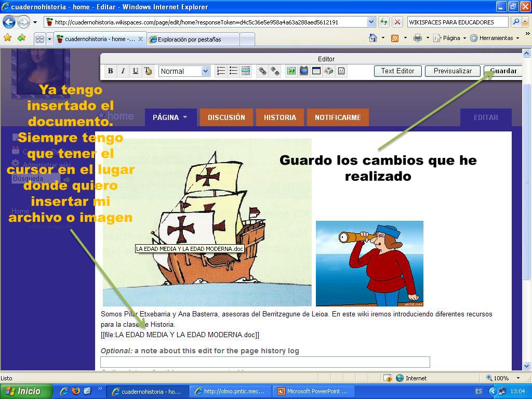Toggle italic formatting in the editor toolbar

[123, 71]
